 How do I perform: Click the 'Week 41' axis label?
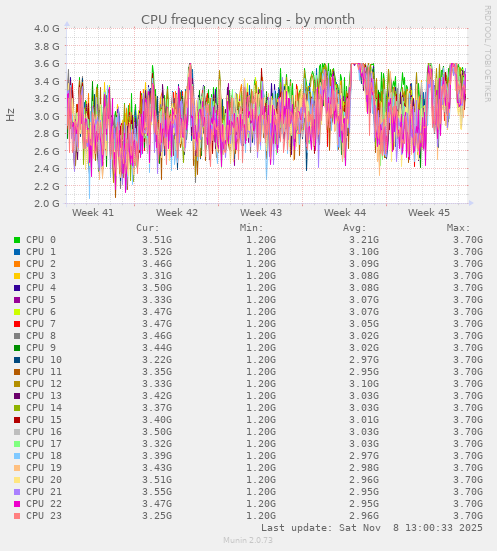point(93,213)
